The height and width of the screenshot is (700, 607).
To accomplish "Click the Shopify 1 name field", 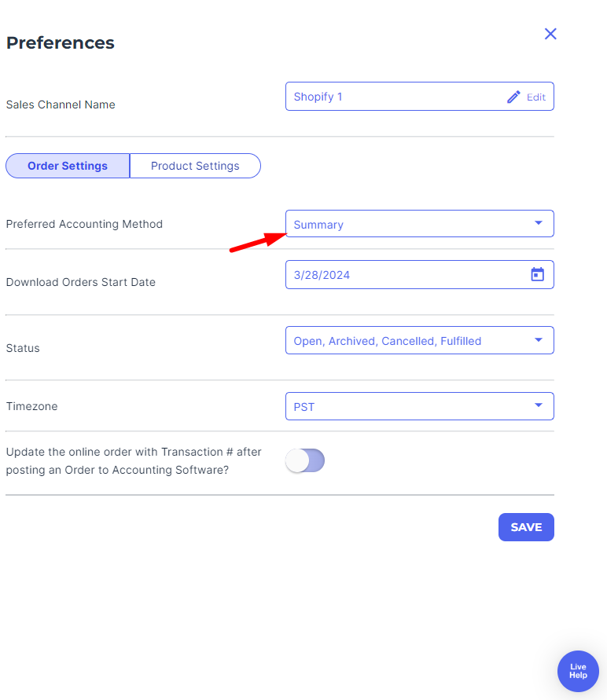I will [420, 97].
